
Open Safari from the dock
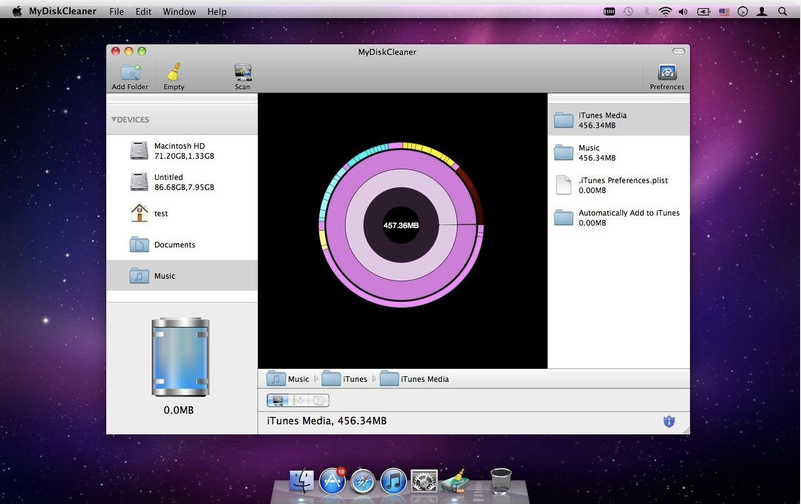coord(363,481)
